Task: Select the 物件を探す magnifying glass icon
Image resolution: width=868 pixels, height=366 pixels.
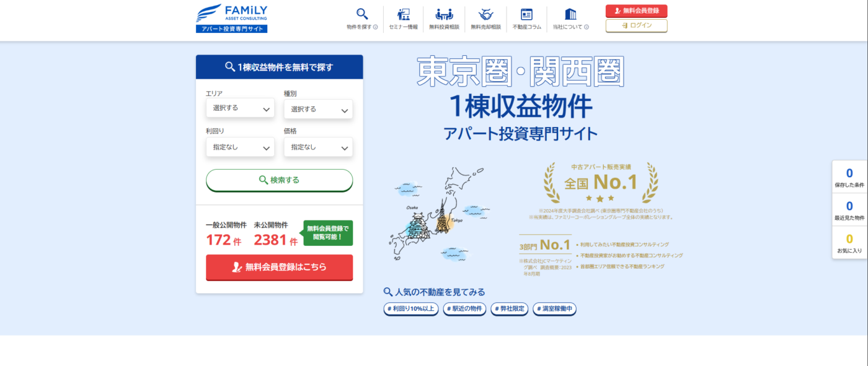Action: [362, 13]
